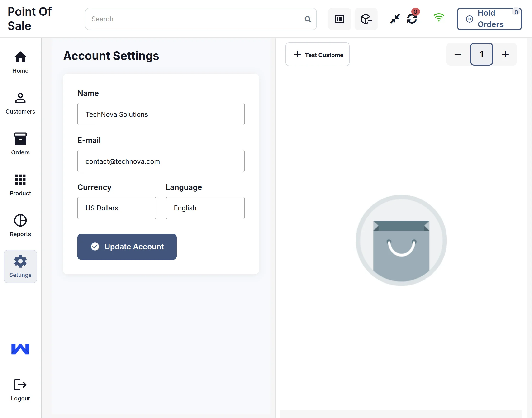Open the Customers section
This screenshot has height=418, width=532.
pyautogui.click(x=20, y=103)
